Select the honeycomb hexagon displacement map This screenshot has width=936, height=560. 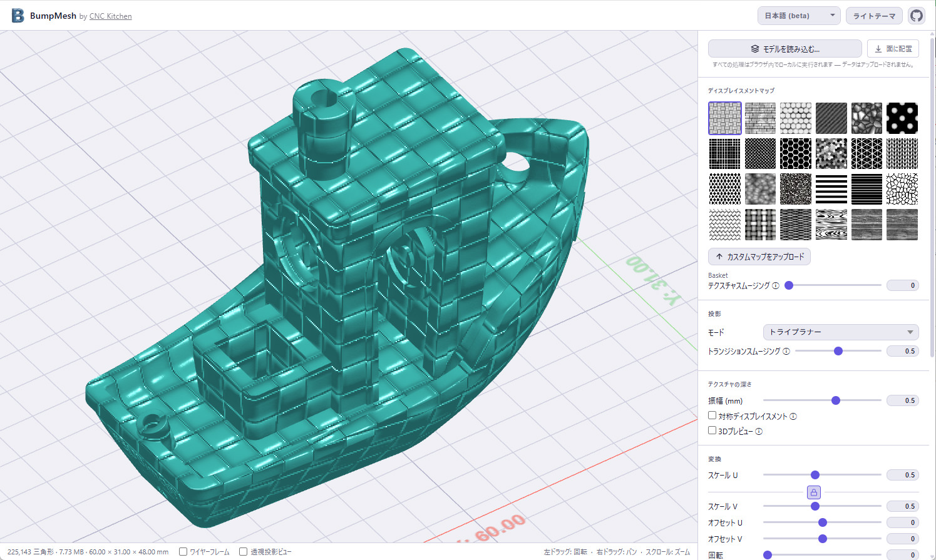796,154
